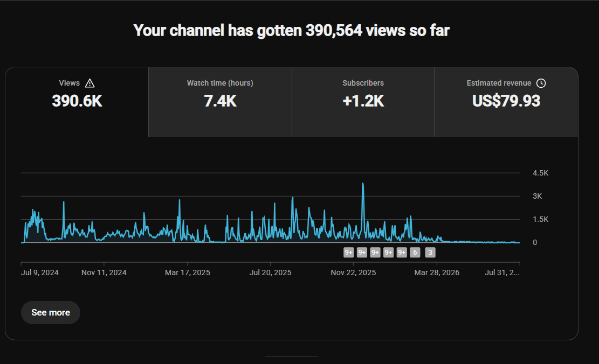Click the leftmost 9+ video marker
The image size is (599, 364).
click(348, 252)
